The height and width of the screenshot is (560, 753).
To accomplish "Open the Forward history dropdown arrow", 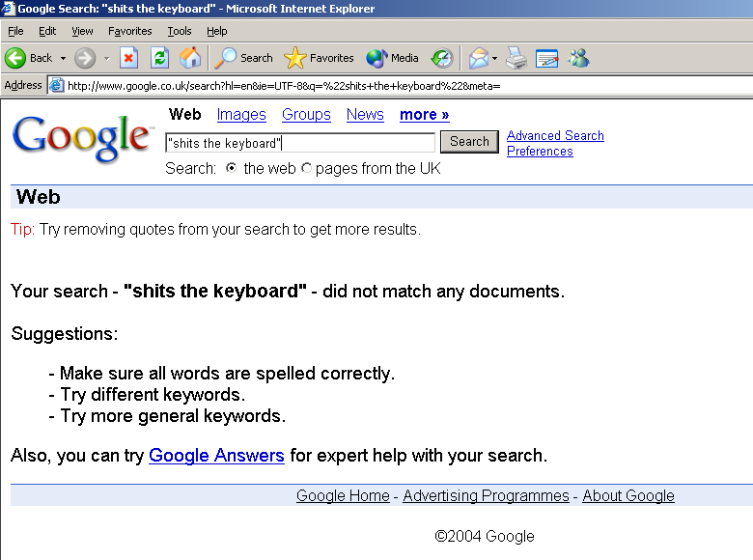I will (x=106, y=59).
